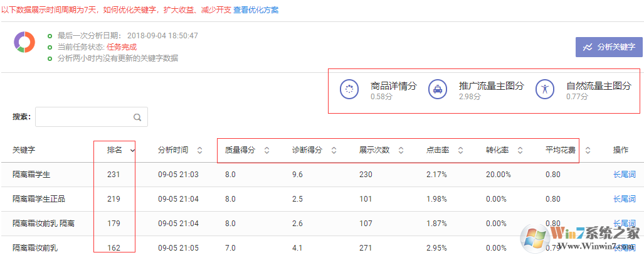Image resolution: width=644 pixels, height=255 pixels.
Task: Click the 商品详情分 circular icon
Action: tap(349, 90)
